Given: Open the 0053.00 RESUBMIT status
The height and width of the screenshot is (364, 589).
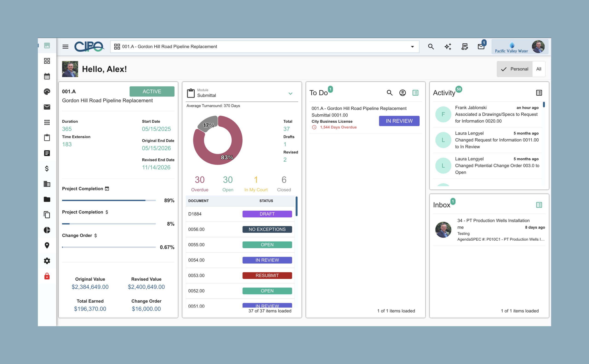Looking at the screenshot, I should (x=267, y=275).
